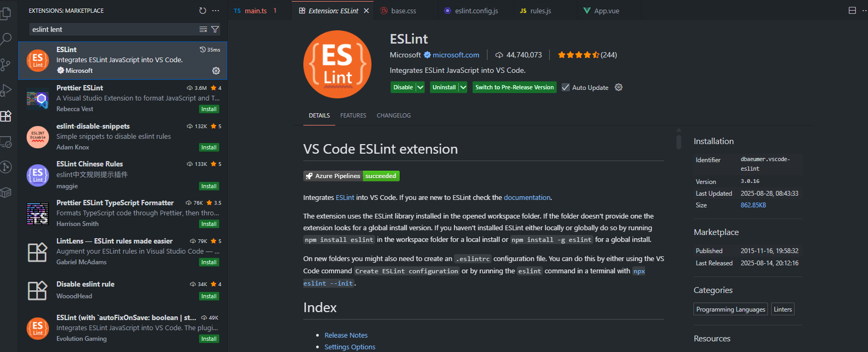868x352 pixels.
Task: Open the Explorer view in activity bar
Action: coord(5,13)
